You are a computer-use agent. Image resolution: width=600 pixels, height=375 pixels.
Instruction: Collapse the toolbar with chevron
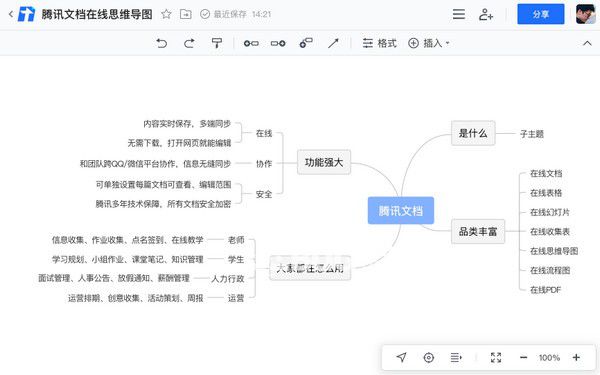coord(587,43)
